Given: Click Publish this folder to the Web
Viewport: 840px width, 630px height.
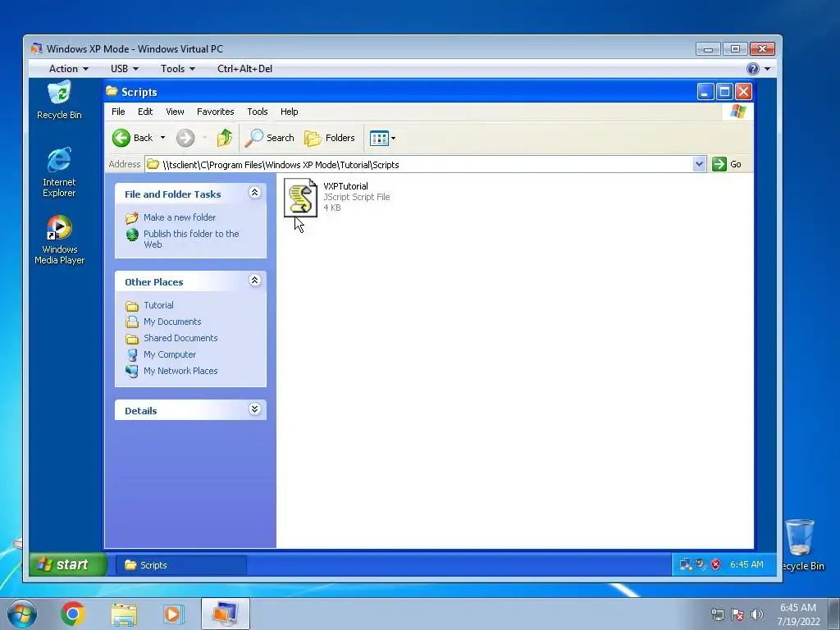Looking at the screenshot, I should click(191, 239).
